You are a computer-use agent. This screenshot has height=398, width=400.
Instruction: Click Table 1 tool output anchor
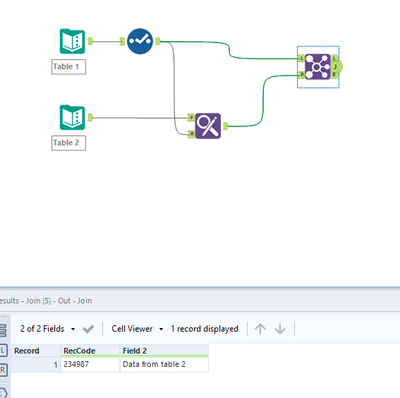pos(90,41)
